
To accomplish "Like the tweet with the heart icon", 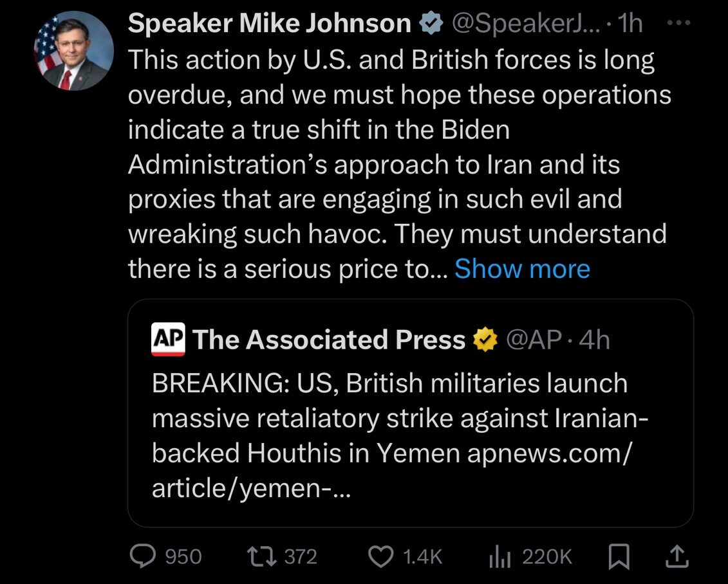I will pyautogui.click(x=382, y=556).
